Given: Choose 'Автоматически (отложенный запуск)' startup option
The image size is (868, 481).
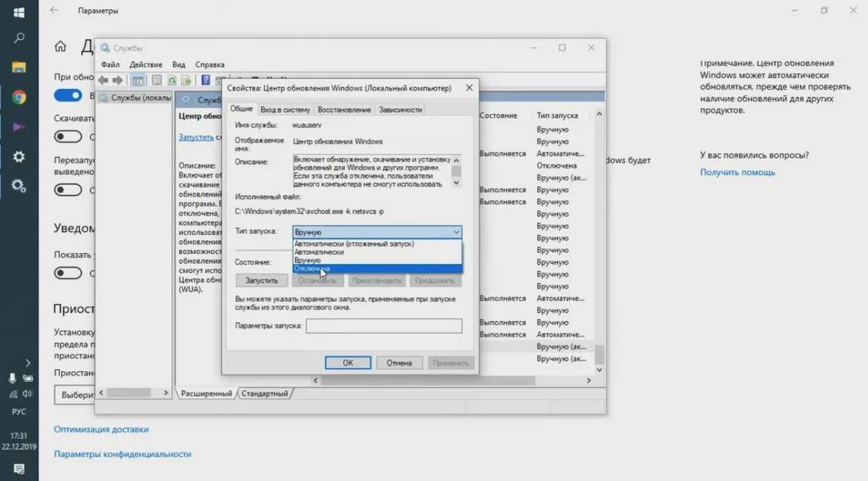Looking at the screenshot, I should coord(377,244).
